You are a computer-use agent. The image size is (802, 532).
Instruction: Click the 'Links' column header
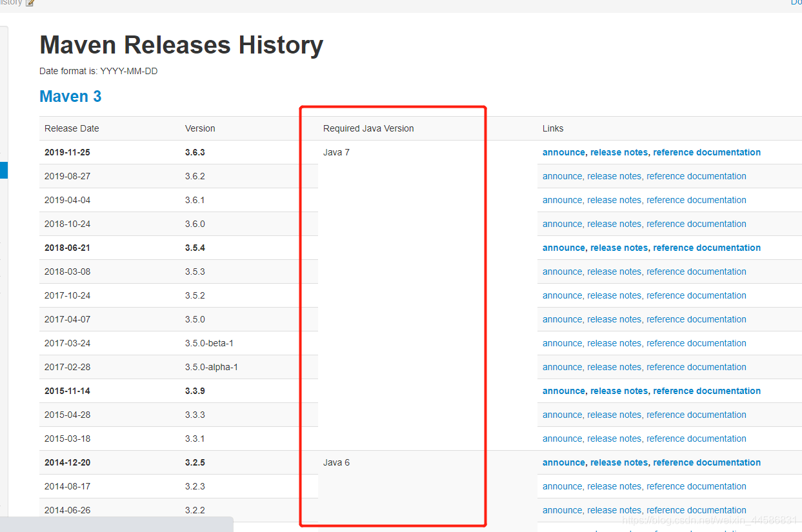[553, 129]
